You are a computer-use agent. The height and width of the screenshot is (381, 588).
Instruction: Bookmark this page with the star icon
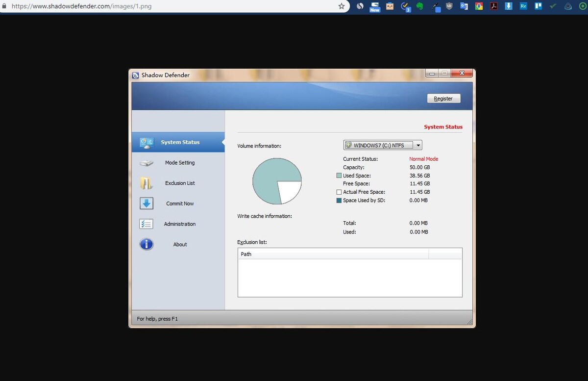pos(342,6)
